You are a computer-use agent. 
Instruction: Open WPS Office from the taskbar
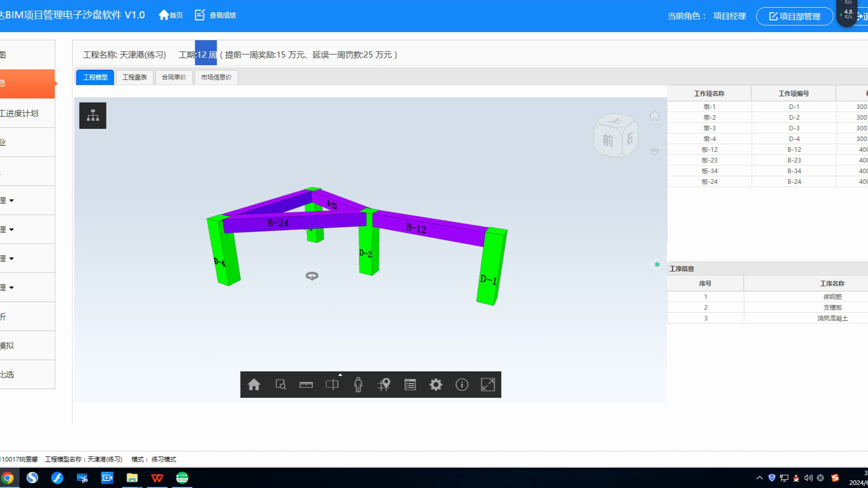click(157, 478)
